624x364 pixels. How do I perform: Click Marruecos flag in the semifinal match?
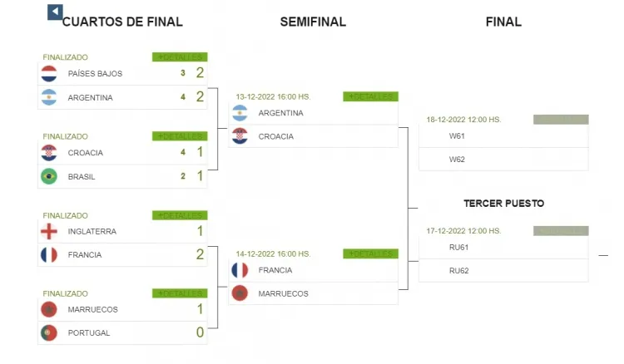point(240,293)
